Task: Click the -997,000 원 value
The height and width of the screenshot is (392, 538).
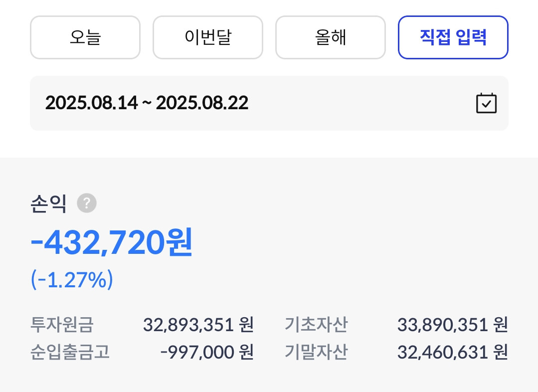Action: tap(207, 353)
